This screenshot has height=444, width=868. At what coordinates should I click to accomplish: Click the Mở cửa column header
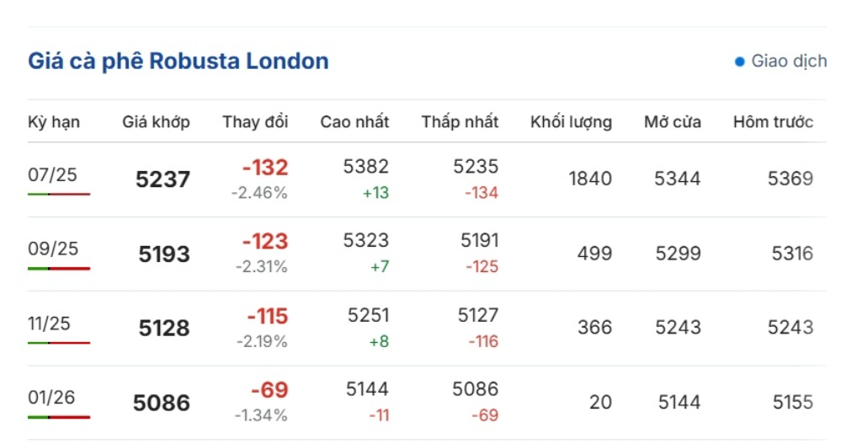pos(673,121)
